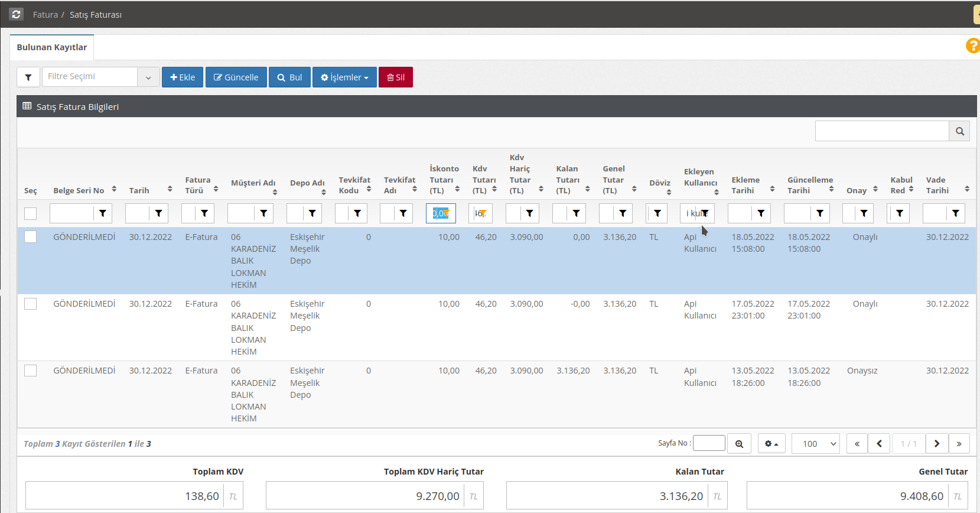Go to the last page arrow
The height and width of the screenshot is (513, 980).
tap(959, 444)
